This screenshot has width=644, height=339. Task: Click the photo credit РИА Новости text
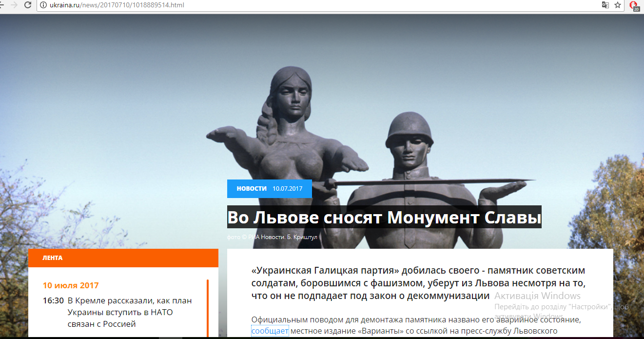click(x=273, y=238)
